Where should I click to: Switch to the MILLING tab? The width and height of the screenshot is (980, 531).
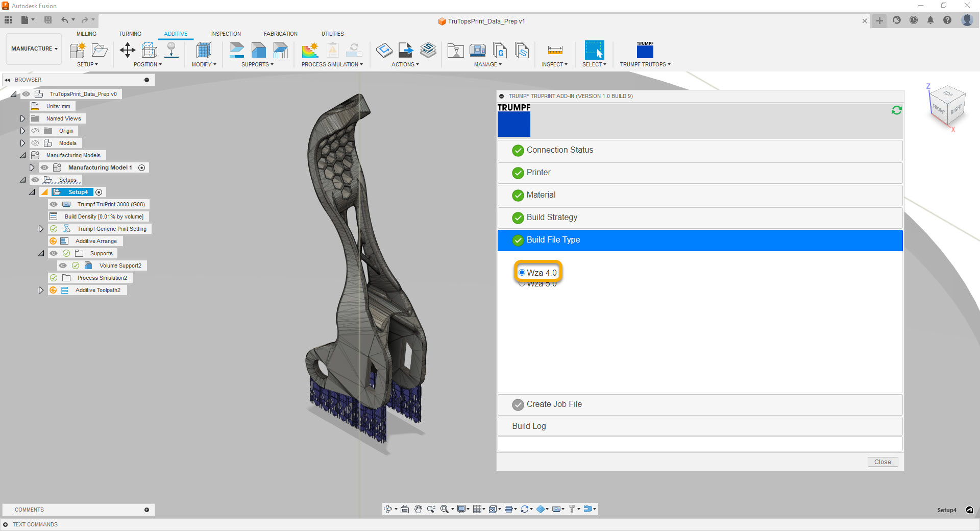pos(86,34)
